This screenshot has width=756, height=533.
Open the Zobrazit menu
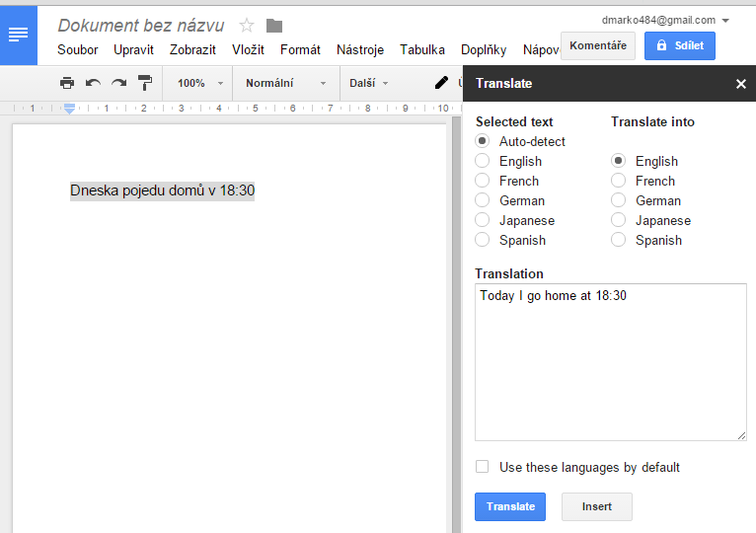[192, 49]
